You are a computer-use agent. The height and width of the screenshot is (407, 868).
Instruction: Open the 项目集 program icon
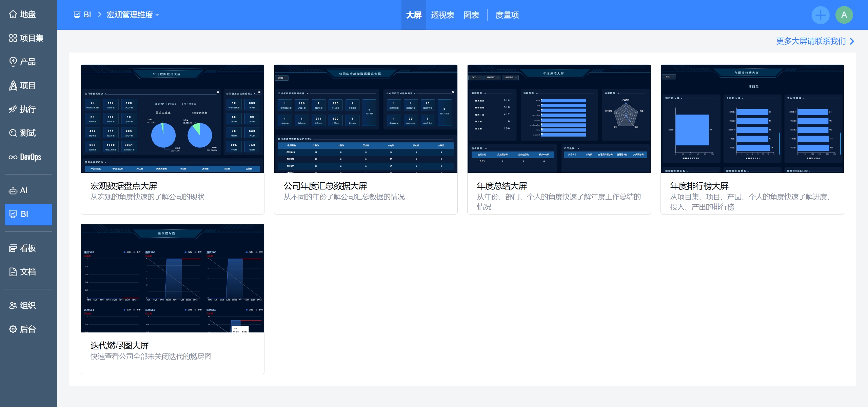click(x=13, y=38)
